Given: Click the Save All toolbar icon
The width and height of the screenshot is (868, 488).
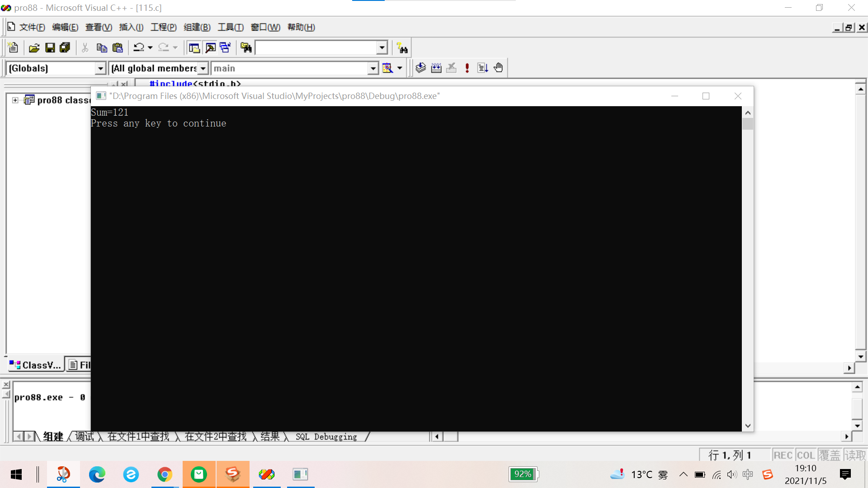Looking at the screenshot, I should click(x=65, y=47).
